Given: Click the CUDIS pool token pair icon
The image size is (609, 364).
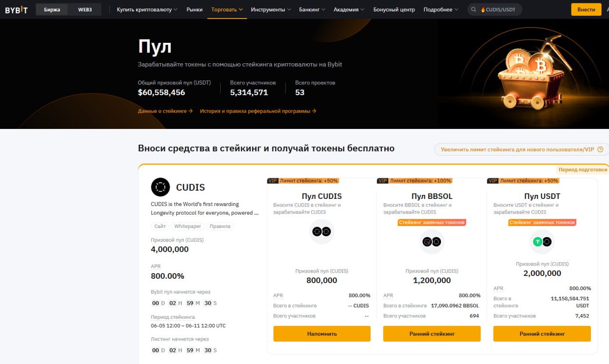Looking at the screenshot, I should pos(322,232).
